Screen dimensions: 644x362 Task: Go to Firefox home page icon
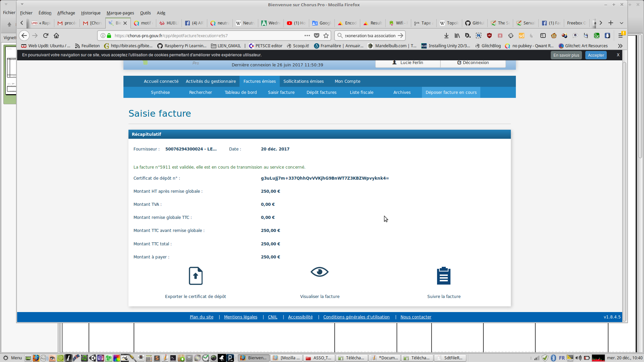pos(56,36)
